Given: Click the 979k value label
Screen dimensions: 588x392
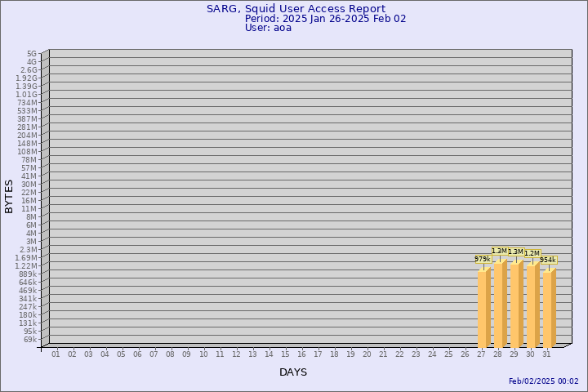Looking at the screenshot, I should coord(482,259).
